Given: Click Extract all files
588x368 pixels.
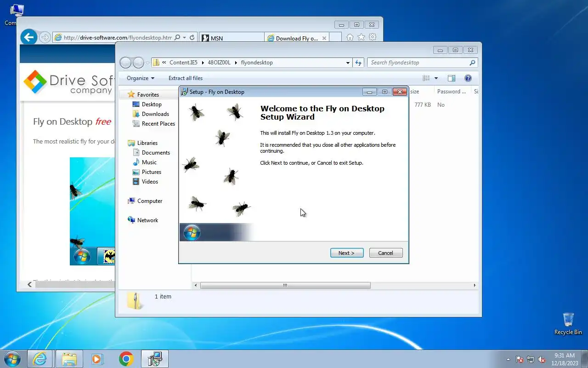Looking at the screenshot, I should (186, 78).
